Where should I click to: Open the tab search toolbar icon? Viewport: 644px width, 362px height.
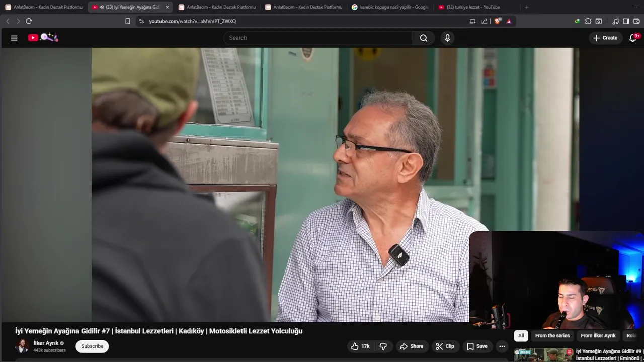pos(599,21)
